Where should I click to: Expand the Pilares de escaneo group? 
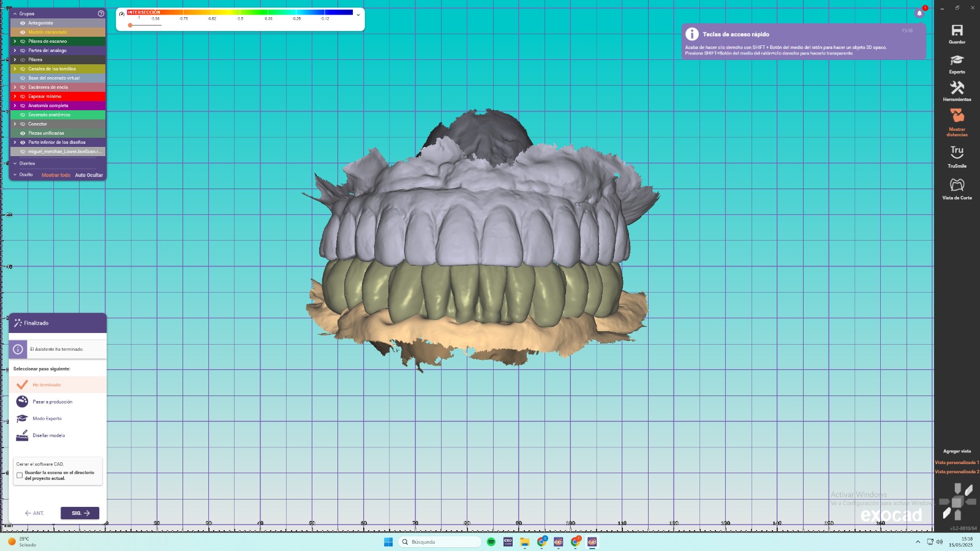(15, 42)
